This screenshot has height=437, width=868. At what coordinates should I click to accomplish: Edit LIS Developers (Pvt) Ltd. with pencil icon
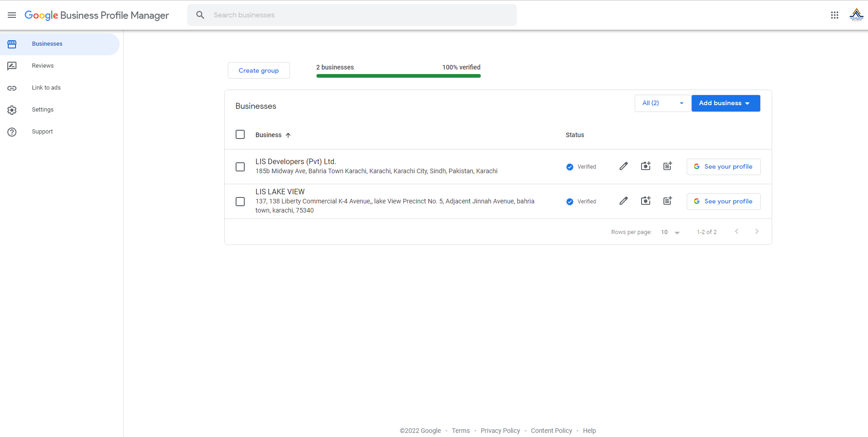[623, 166]
